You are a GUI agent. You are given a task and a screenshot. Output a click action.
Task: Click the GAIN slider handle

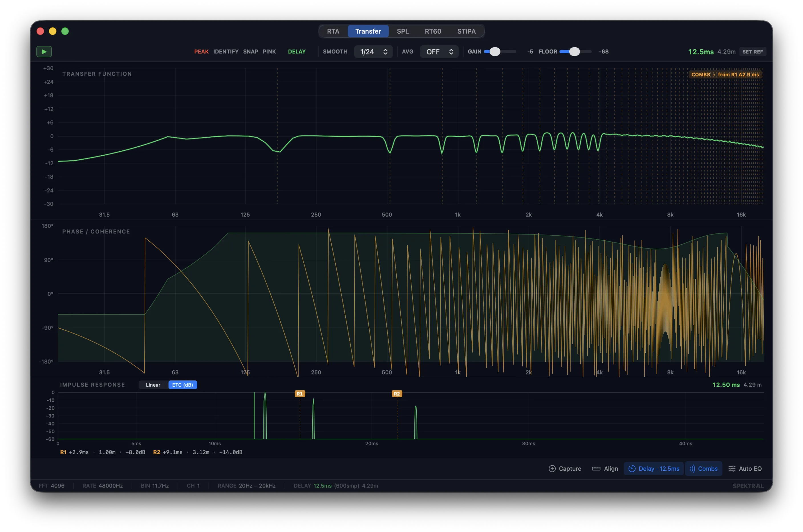pyautogui.click(x=495, y=52)
